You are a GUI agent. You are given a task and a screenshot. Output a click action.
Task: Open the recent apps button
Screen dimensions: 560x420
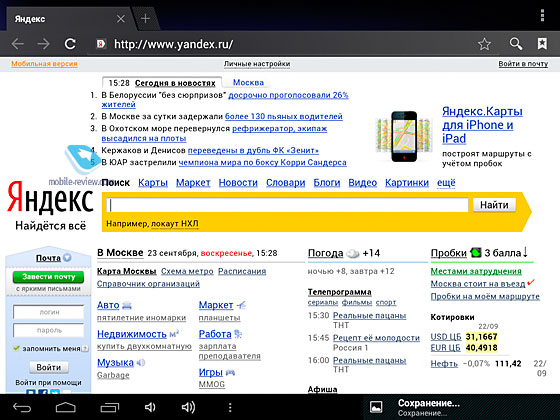point(110,407)
